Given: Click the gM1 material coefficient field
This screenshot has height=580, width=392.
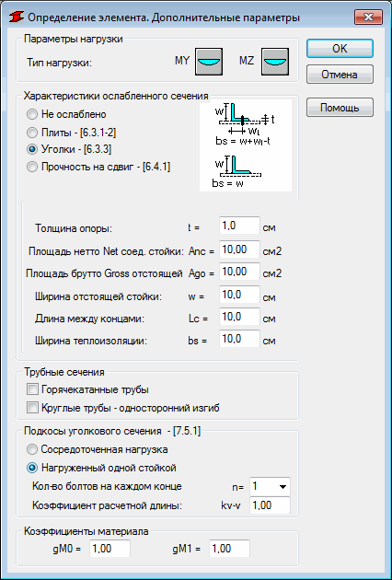Looking at the screenshot, I should tap(229, 549).
